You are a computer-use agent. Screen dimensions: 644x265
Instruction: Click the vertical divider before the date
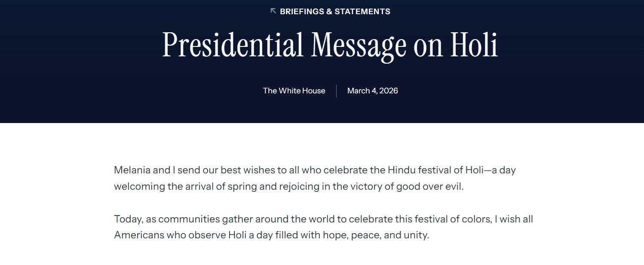[336, 91]
